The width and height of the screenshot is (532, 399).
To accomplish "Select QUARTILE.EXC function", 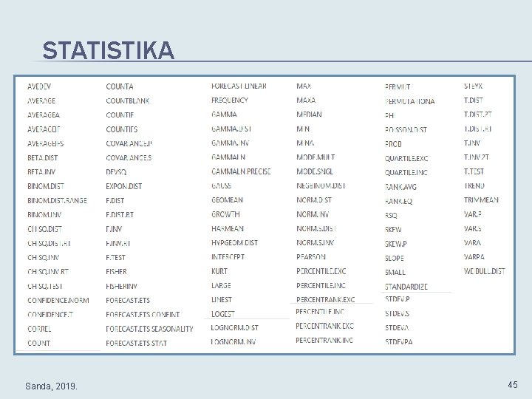I will (x=406, y=158).
